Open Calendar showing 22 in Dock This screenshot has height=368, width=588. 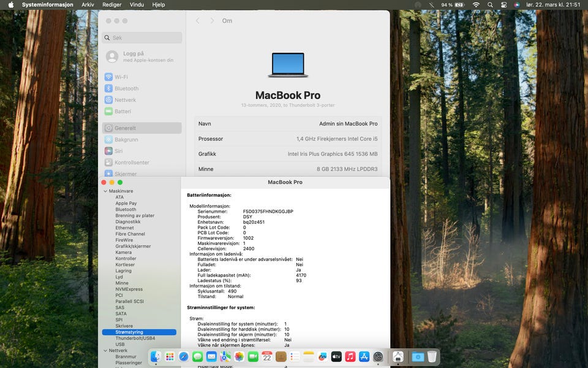[x=267, y=356]
